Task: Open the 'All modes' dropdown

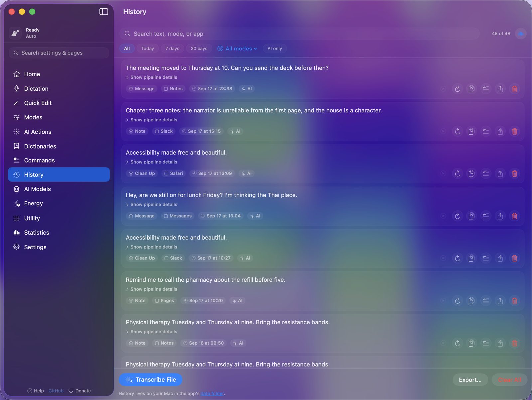Action: point(237,49)
